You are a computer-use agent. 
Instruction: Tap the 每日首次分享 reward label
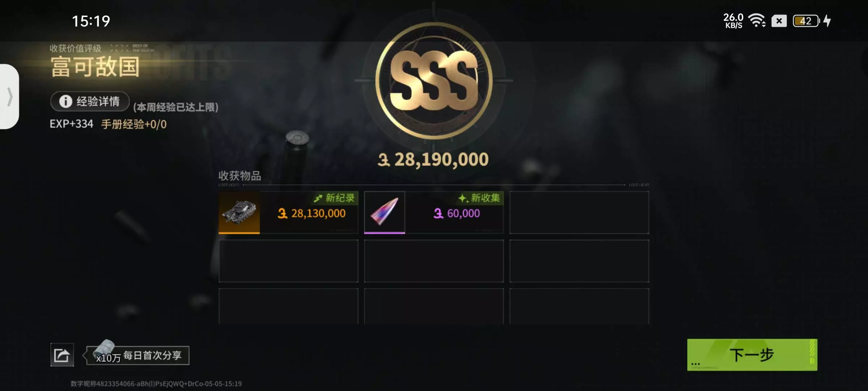tap(152, 356)
